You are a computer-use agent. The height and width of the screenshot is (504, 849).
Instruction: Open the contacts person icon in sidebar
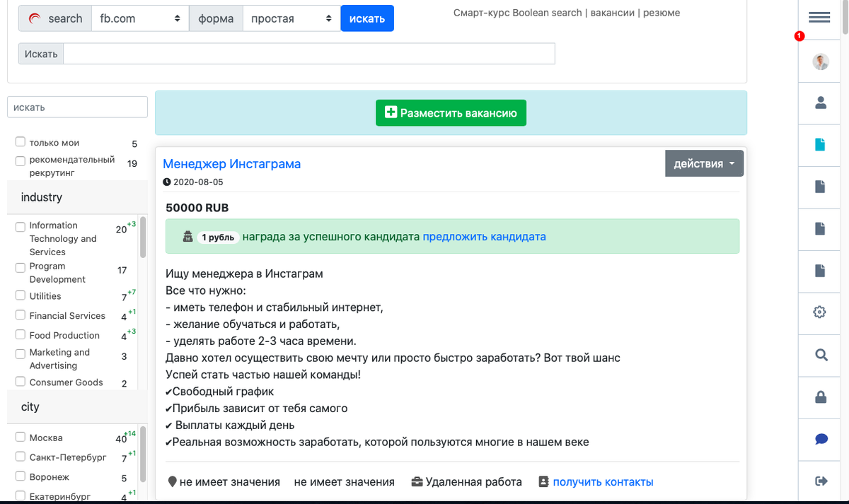click(x=819, y=102)
